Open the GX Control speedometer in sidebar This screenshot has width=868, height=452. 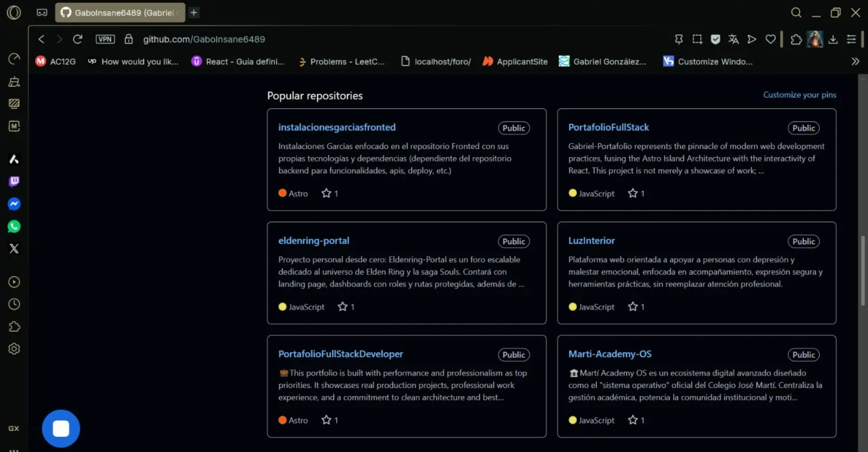14,59
